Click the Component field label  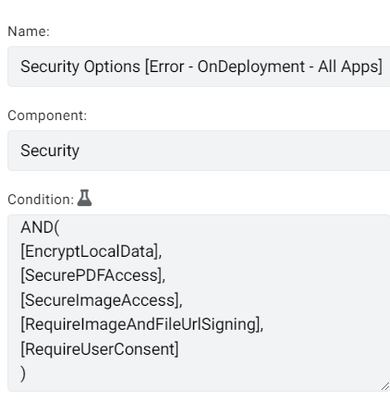(x=47, y=116)
